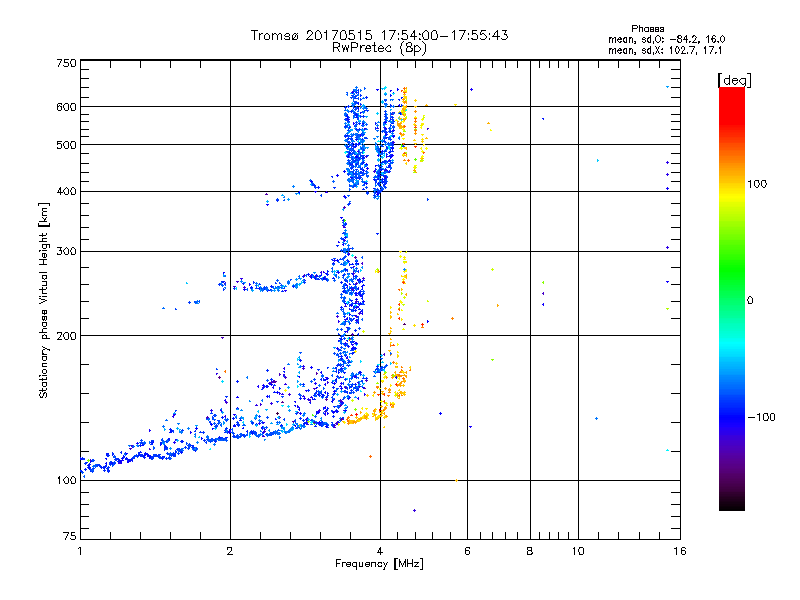This screenshot has height=600, width=800.
Task: Click the y-axis '200' tick label
Action: [x=67, y=336]
